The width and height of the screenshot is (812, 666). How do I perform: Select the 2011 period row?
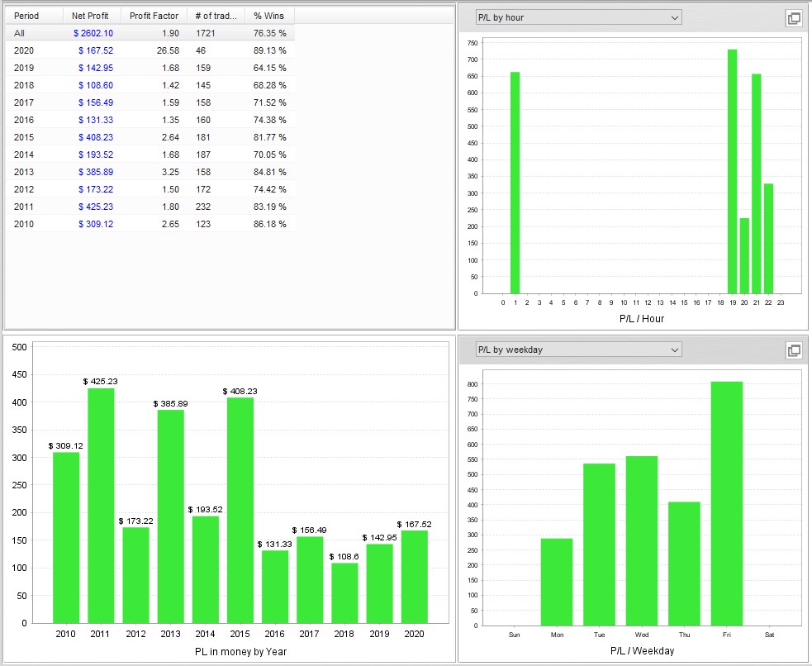(150, 207)
